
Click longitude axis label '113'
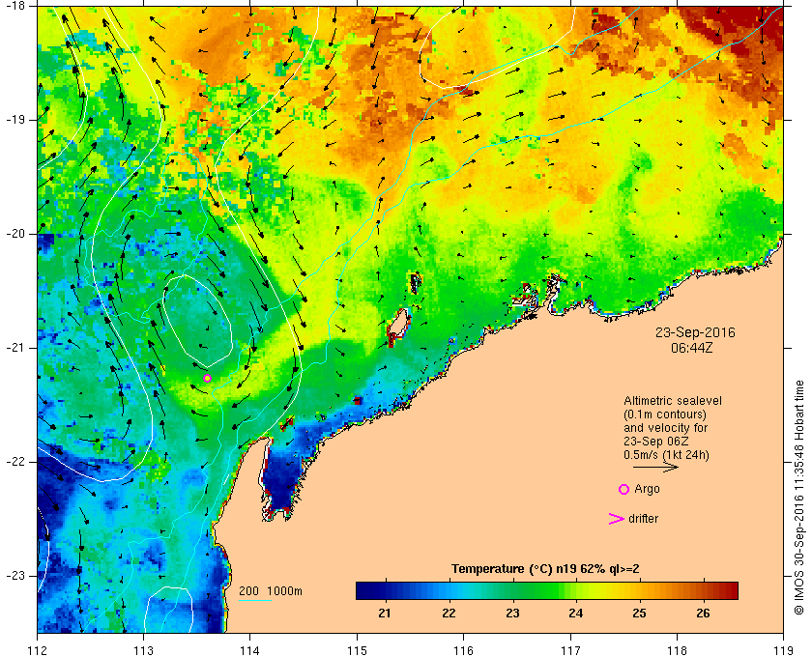click(x=143, y=650)
